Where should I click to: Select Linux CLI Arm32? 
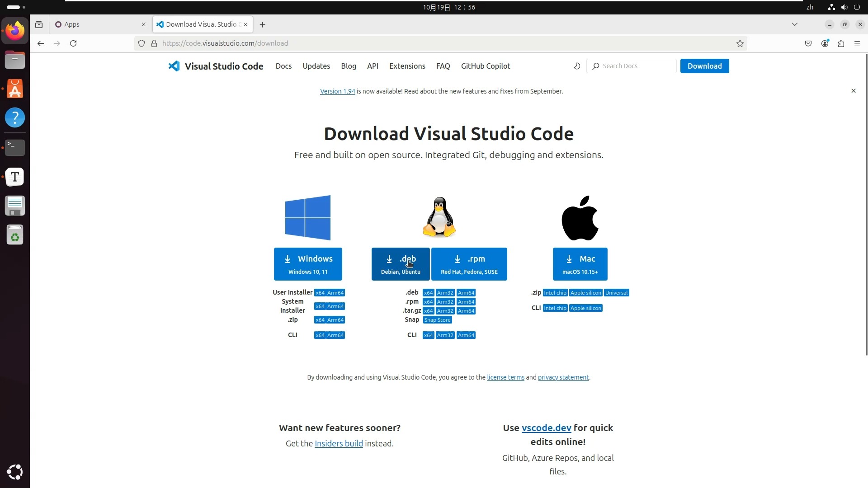[x=445, y=335]
